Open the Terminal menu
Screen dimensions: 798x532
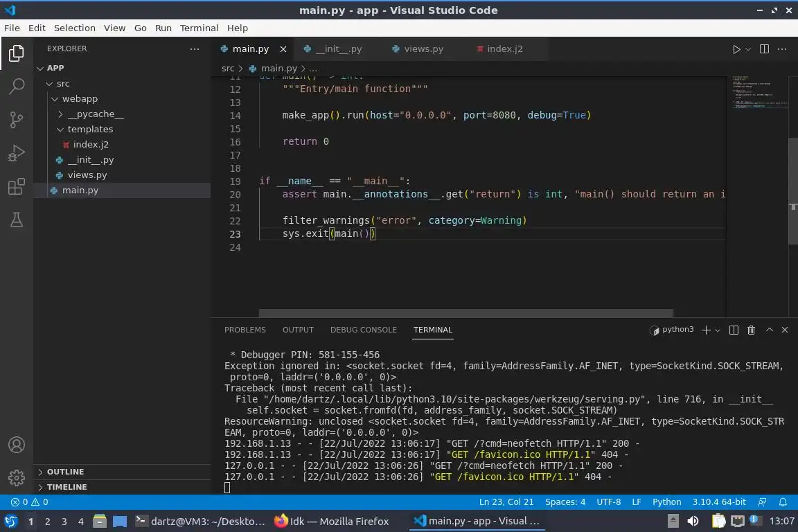pyautogui.click(x=199, y=28)
